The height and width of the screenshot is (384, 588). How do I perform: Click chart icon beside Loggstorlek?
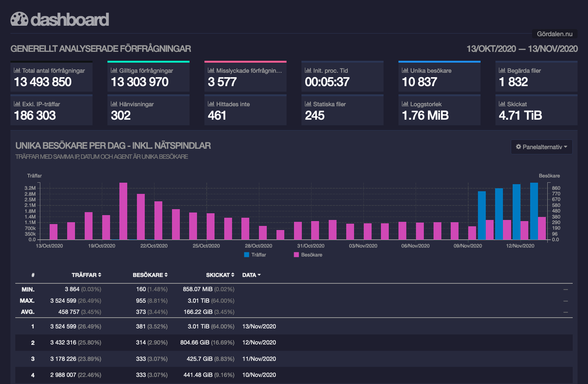tap(405, 104)
